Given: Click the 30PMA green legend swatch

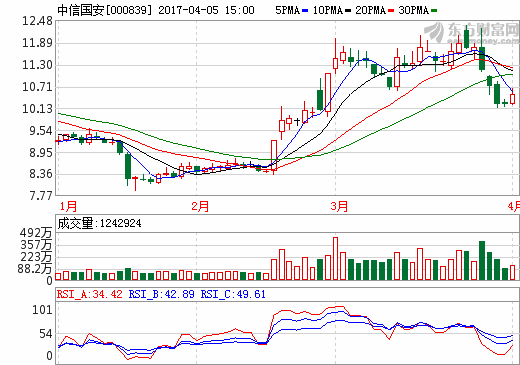Looking at the screenshot, I should 434,11.
